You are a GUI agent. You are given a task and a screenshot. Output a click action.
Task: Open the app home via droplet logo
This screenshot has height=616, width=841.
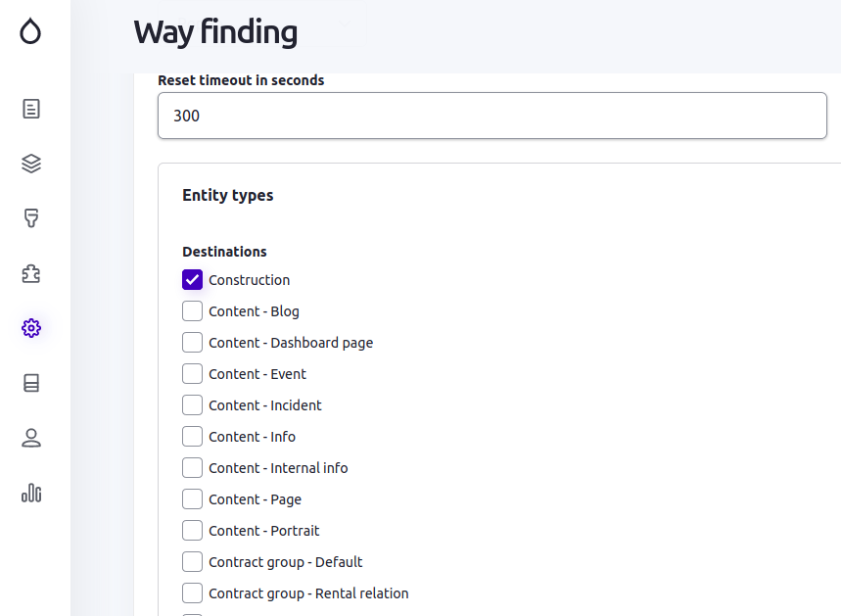coord(30,31)
